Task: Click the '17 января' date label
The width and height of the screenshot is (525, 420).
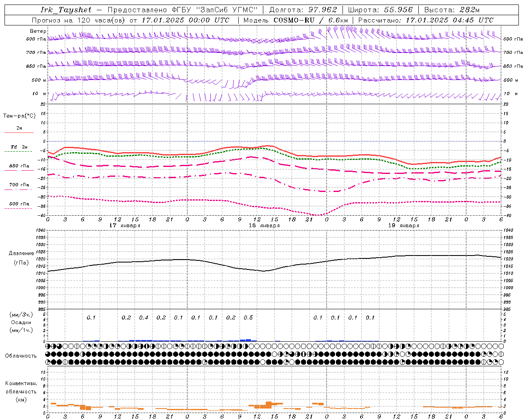Action: pyautogui.click(x=125, y=226)
